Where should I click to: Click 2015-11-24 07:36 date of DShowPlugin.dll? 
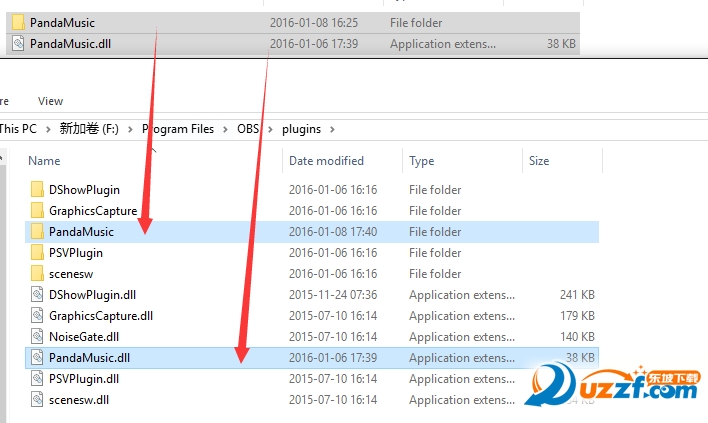333,294
